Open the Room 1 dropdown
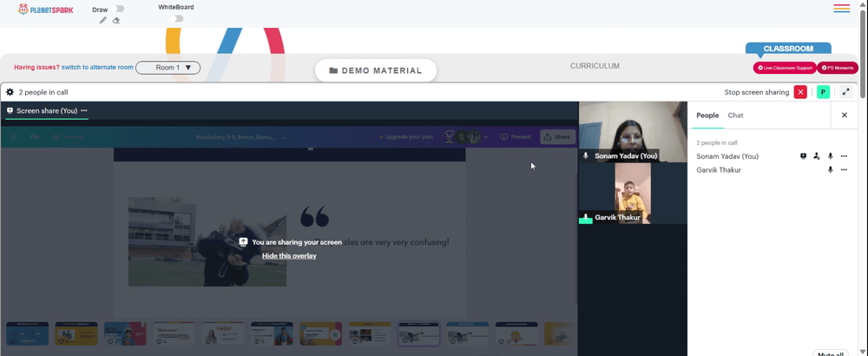Viewport: 868px width, 356px height. coord(168,68)
